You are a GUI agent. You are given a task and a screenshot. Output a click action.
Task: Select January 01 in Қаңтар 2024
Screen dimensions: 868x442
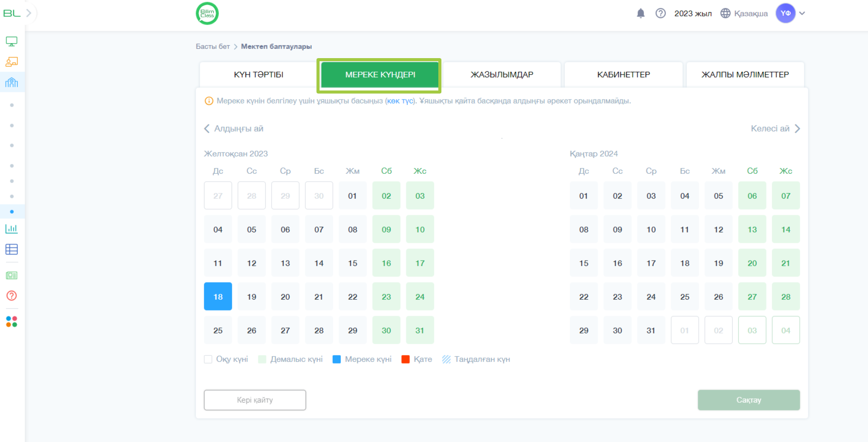[x=584, y=196]
